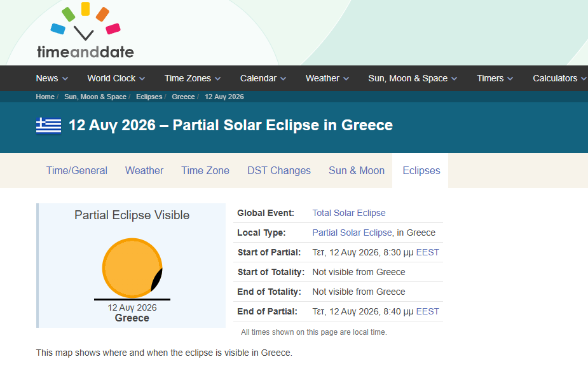Expand the Time Zones chevron arrow

(x=217, y=79)
